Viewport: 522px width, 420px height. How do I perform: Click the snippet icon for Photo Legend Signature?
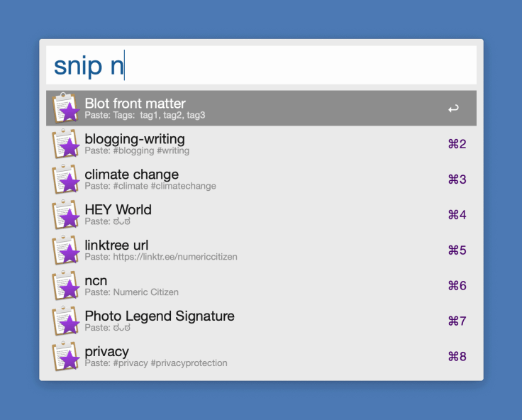(66, 321)
